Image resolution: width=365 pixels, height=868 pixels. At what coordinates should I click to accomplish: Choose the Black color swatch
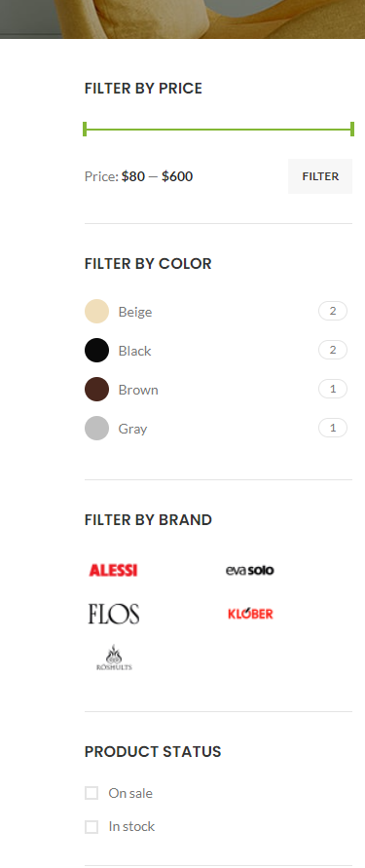(x=96, y=351)
